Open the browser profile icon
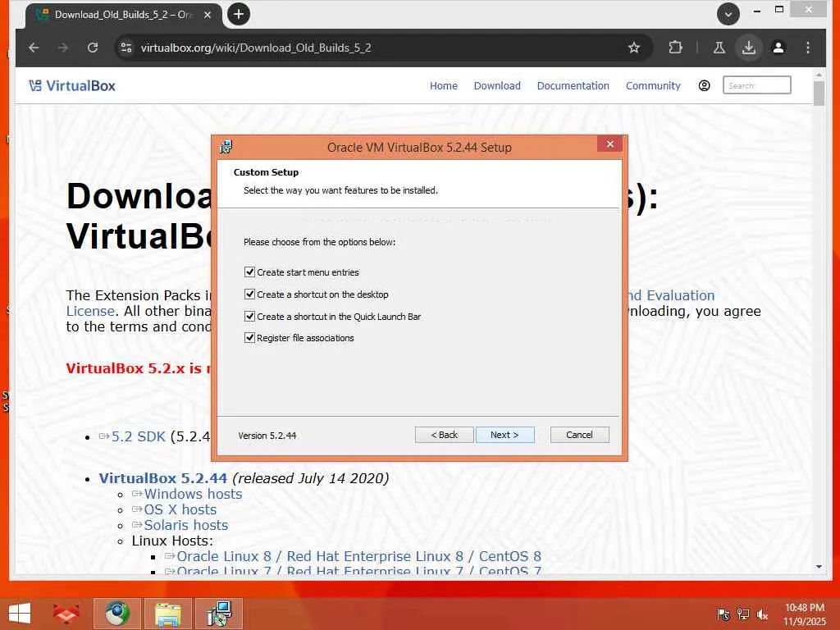 pos(778,48)
